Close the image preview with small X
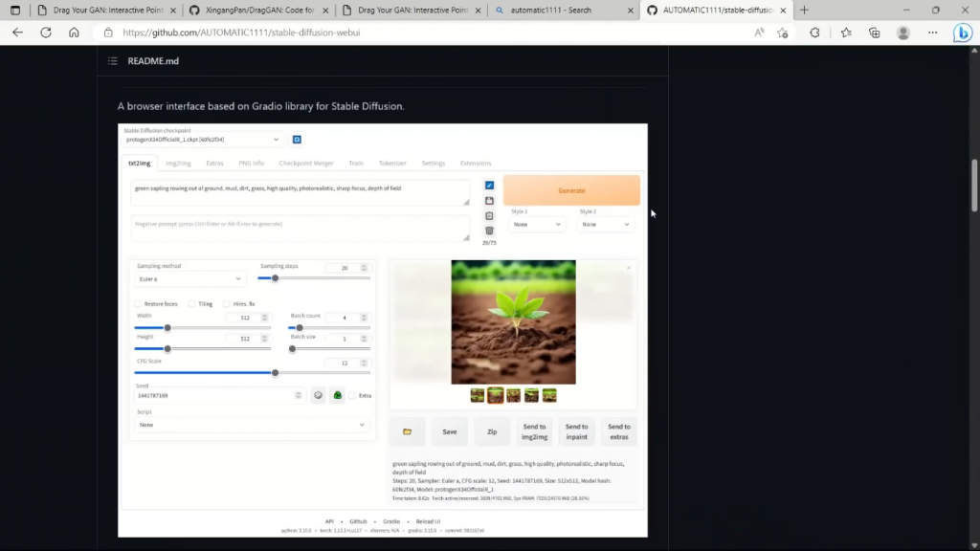This screenshot has height=551, width=980. coord(629,268)
